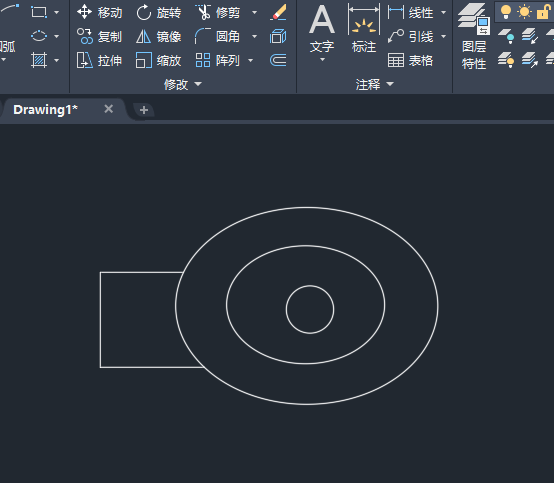This screenshot has width=554, height=483.
Task: Select the Rotate (旋转) tool
Action: tap(159, 12)
